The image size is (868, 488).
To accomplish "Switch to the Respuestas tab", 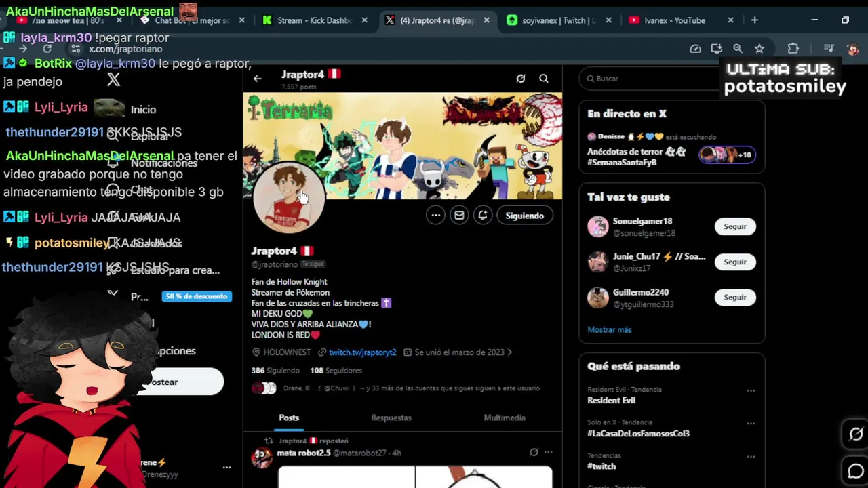I will 391,418.
